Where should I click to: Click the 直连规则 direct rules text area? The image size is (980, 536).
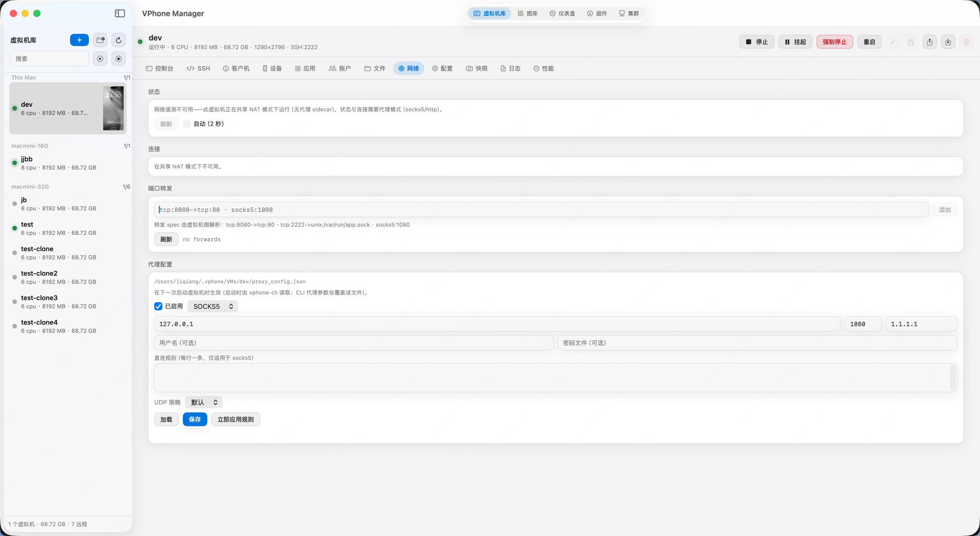pos(552,378)
